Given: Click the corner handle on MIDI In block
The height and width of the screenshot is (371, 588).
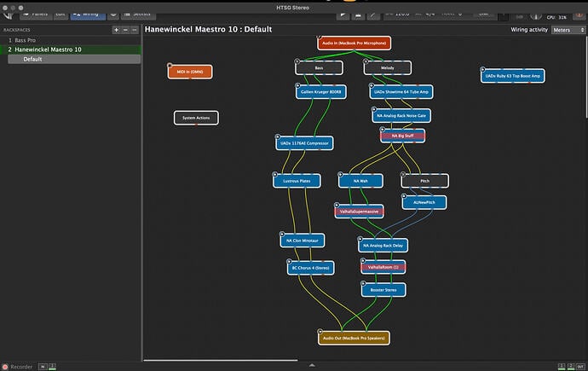Looking at the screenshot, I should point(170,66).
